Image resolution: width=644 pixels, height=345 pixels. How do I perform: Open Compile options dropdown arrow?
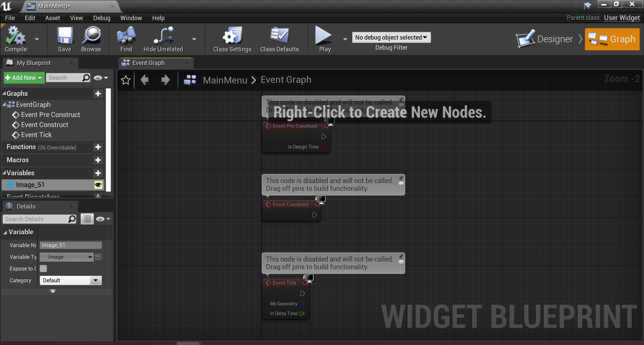(x=37, y=40)
